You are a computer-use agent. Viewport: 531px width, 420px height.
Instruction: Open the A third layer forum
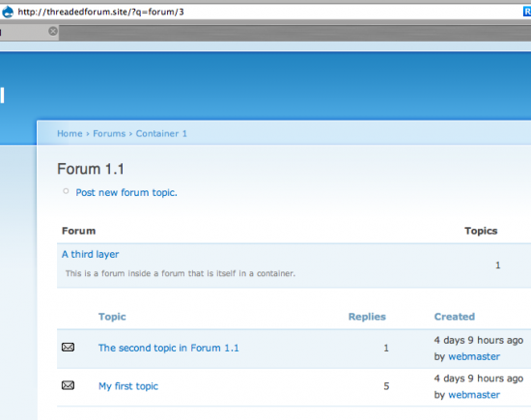(91, 254)
